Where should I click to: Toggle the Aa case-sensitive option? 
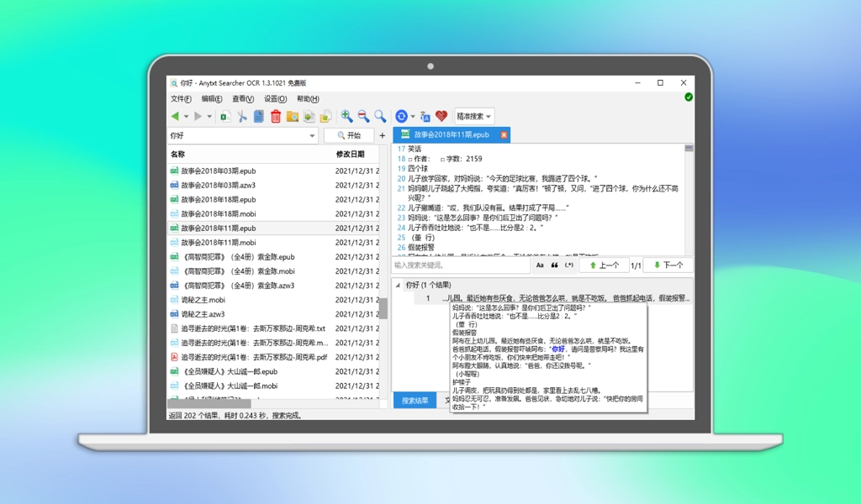pos(540,265)
